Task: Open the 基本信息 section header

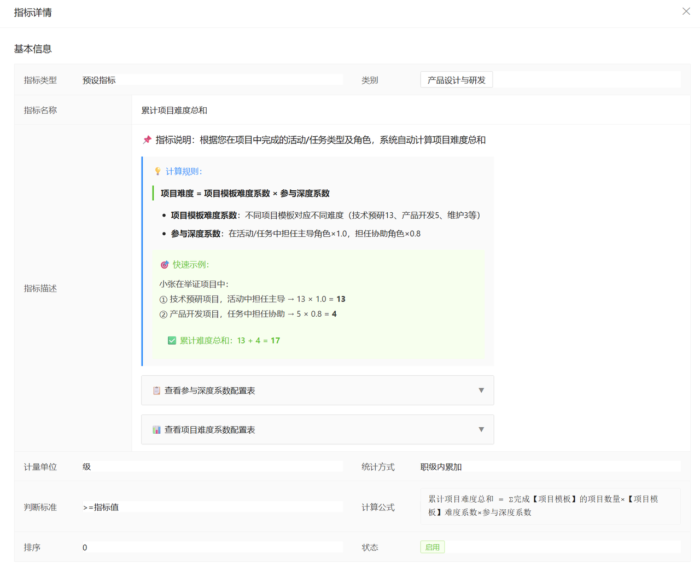Action: (33, 49)
